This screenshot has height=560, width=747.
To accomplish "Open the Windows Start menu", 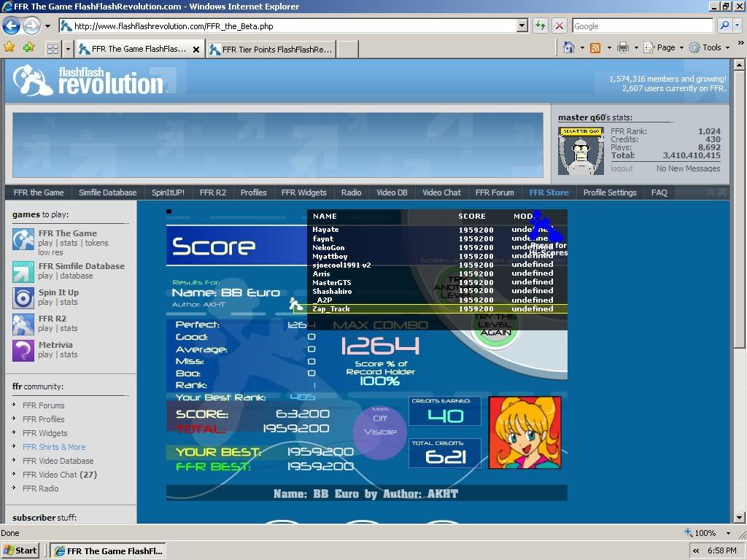I will 20,551.
